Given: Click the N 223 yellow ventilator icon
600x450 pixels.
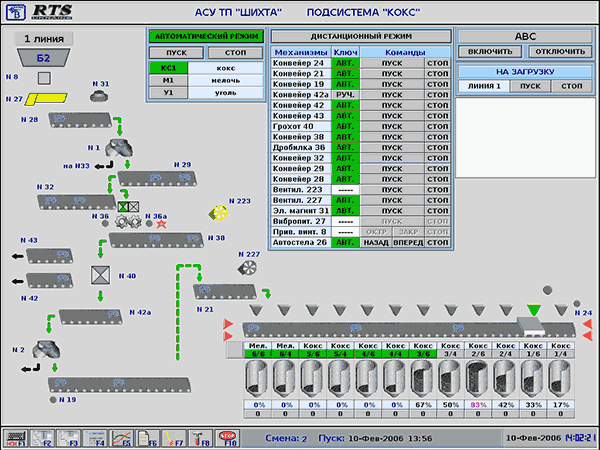Looking at the screenshot, I should (x=218, y=213).
